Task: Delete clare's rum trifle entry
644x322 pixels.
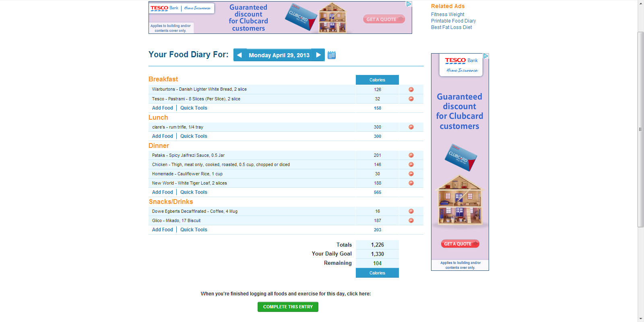Action: 411,127
